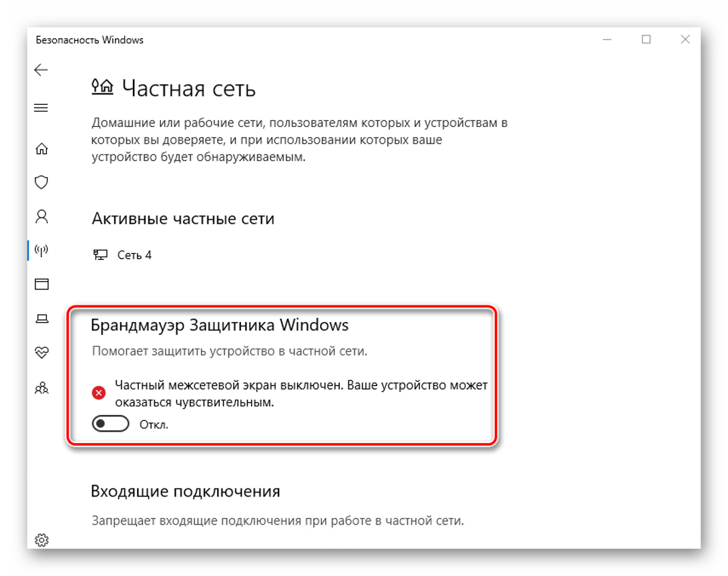Open Account protection person icon

42,217
